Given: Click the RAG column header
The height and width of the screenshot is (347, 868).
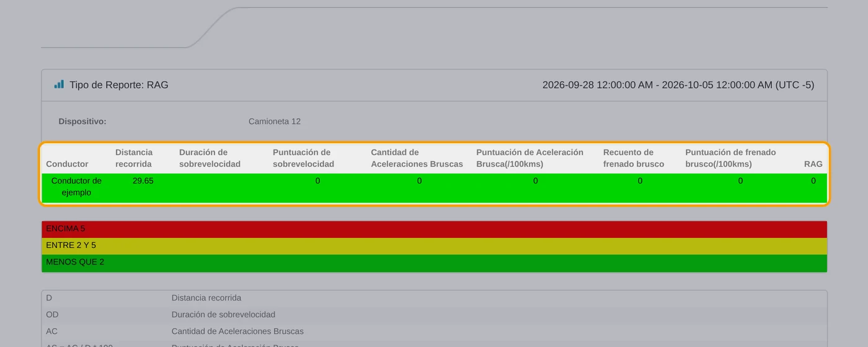Looking at the screenshot, I should 813,164.
